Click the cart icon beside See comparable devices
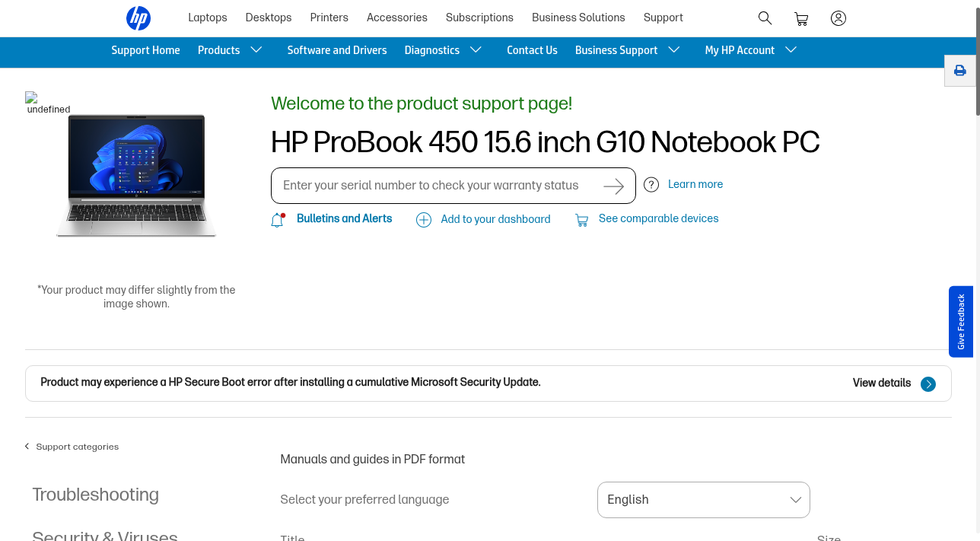 (582, 220)
